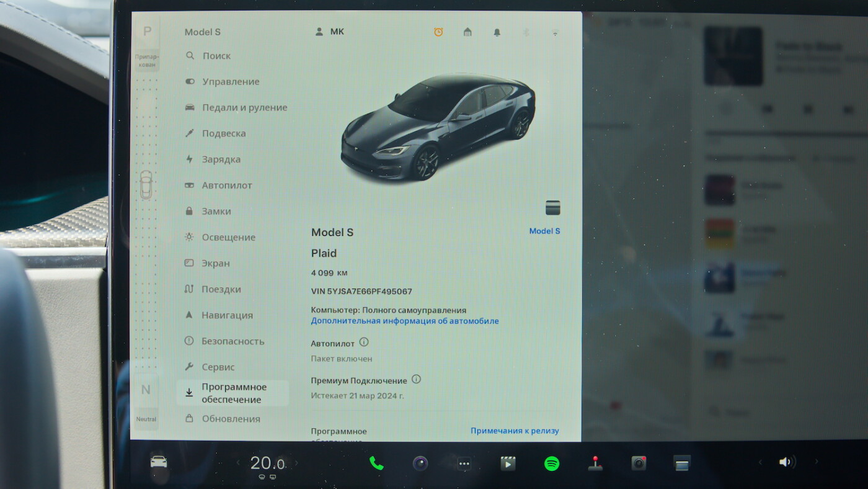The height and width of the screenshot is (489, 868).
Task: Tap the car outline on gear strip
Action: click(x=146, y=184)
